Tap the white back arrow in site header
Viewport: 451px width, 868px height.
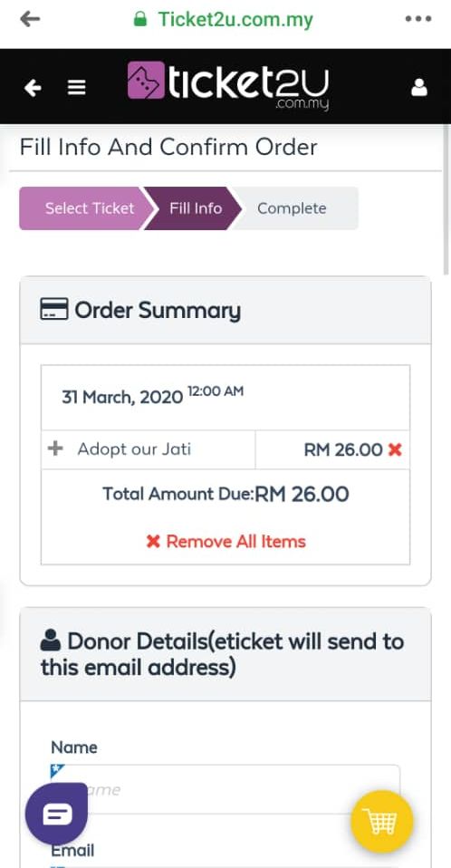tap(34, 88)
